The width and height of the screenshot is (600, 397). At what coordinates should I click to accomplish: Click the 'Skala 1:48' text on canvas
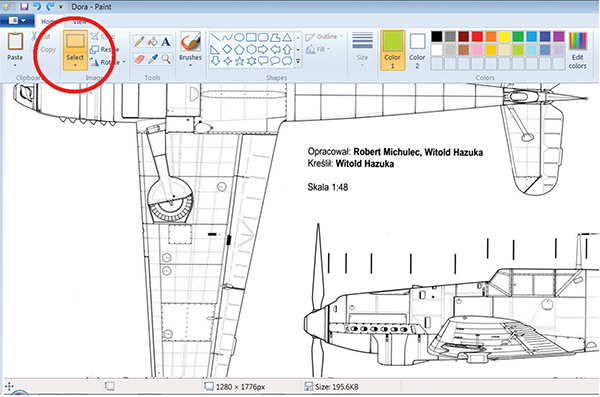[328, 187]
